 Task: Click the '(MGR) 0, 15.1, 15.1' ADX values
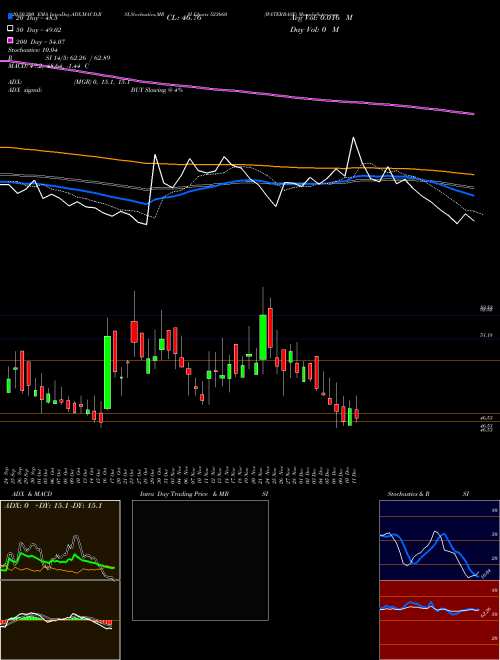pyautogui.click(x=102, y=82)
